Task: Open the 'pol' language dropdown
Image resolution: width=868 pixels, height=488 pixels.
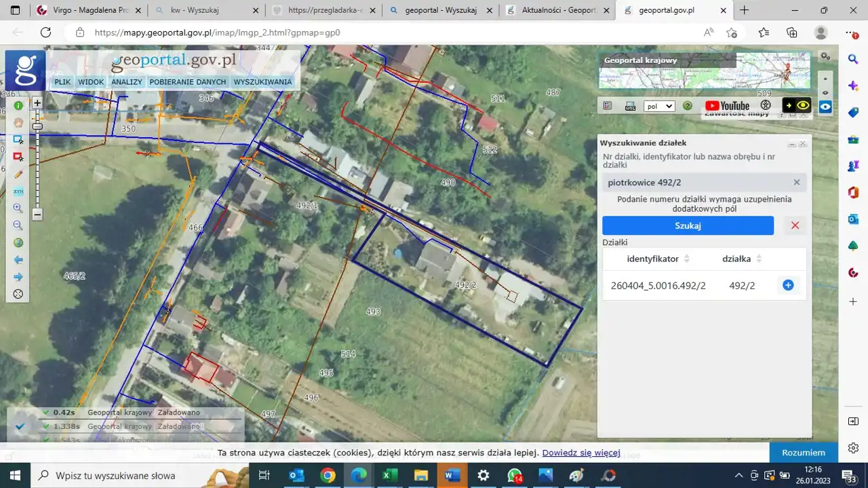Action: 659,107
